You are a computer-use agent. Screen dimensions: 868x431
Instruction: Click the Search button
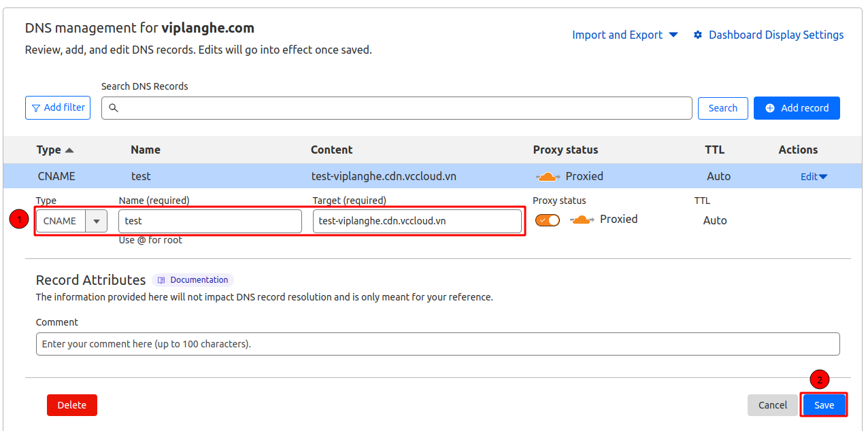(x=722, y=108)
